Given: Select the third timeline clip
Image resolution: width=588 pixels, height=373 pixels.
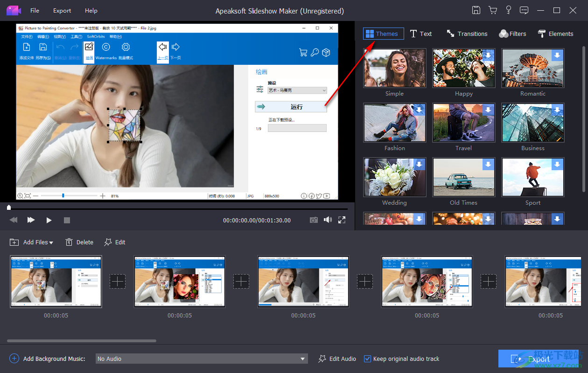Looking at the screenshot, I should point(303,281).
